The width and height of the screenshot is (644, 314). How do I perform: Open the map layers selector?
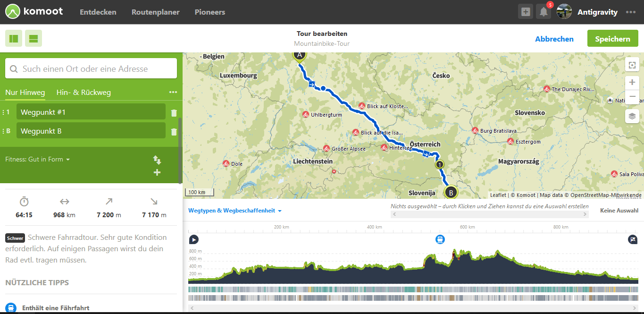point(632,116)
